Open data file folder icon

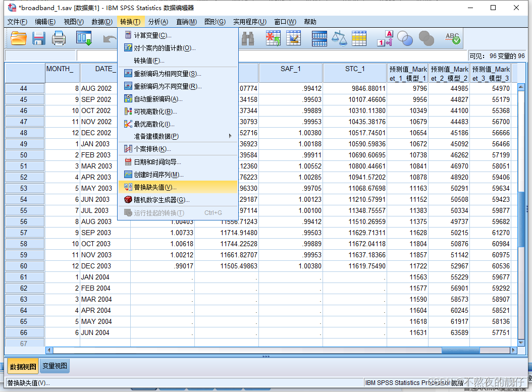click(x=19, y=38)
